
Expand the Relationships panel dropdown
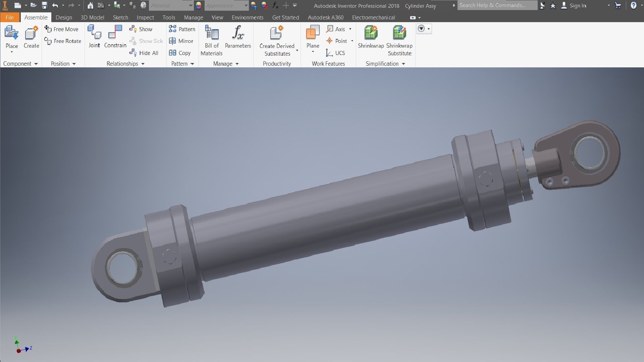click(x=143, y=64)
